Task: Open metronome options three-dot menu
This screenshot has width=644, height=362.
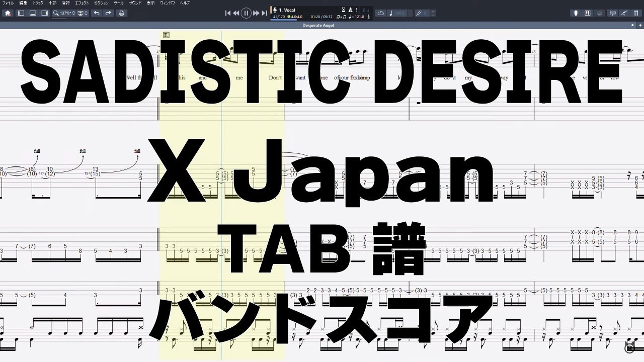Action: 356,10
